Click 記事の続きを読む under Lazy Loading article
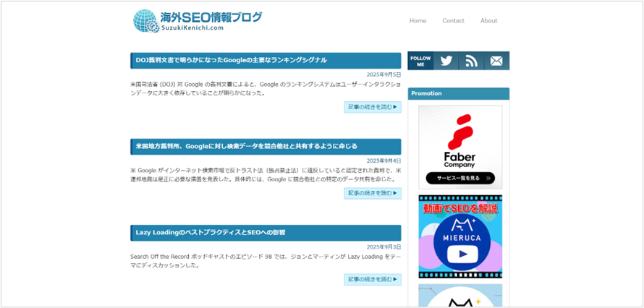Viewport: 644px width, 308px height. click(373, 279)
